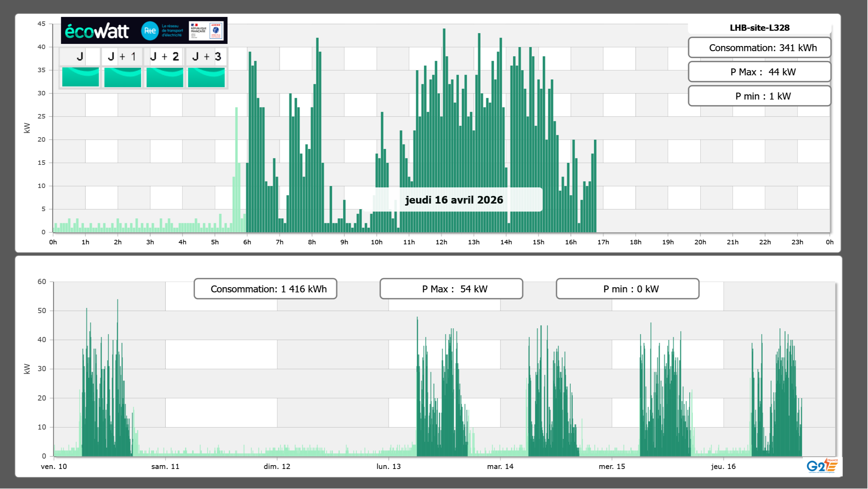Image resolution: width=868 pixels, height=489 pixels.
Task: Click the green J + 3 signal tile
Action: [206, 77]
